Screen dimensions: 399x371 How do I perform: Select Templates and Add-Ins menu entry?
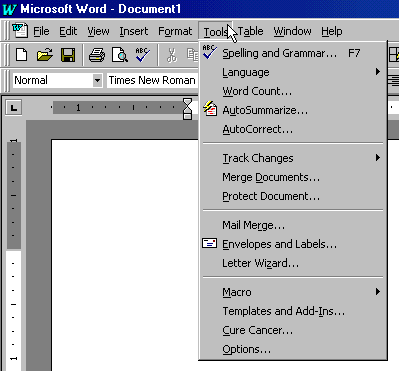tap(293, 311)
